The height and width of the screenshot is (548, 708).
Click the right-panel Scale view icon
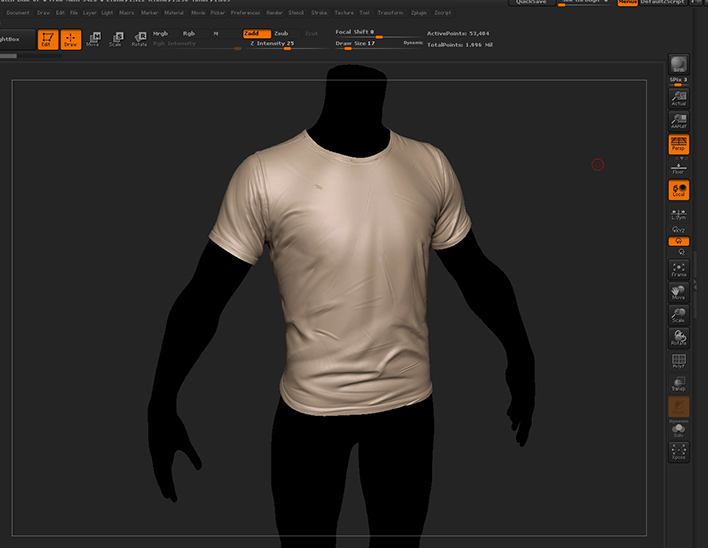[x=678, y=315]
